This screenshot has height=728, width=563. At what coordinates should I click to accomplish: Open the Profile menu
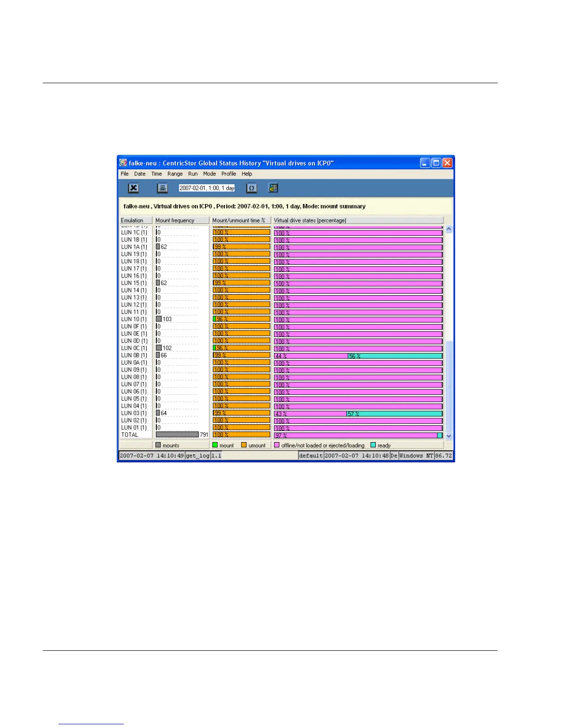[229, 174]
